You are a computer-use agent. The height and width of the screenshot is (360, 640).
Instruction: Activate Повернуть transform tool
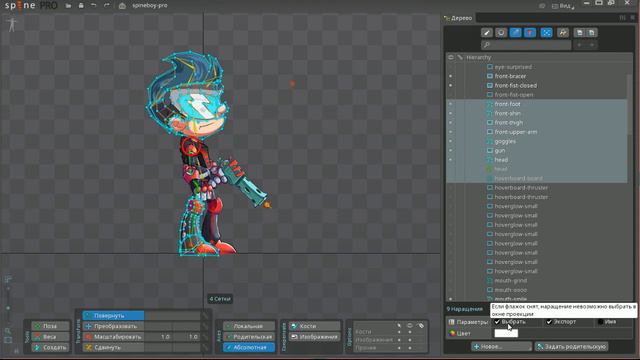pos(113,316)
